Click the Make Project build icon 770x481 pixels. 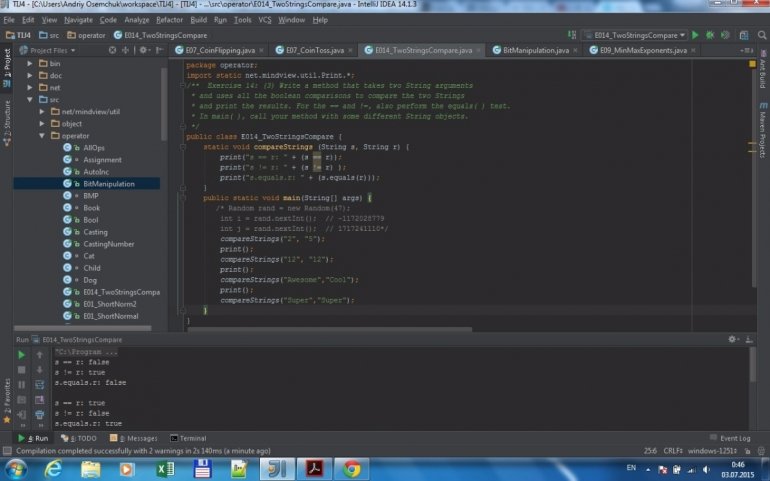point(571,34)
